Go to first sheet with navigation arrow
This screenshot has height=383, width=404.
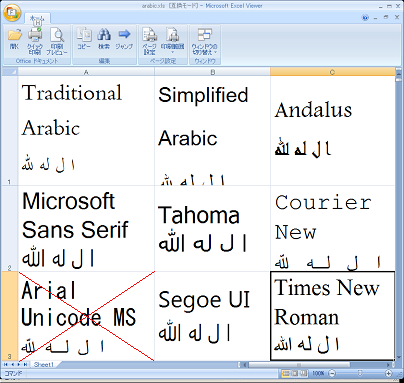(x=6, y=365)
